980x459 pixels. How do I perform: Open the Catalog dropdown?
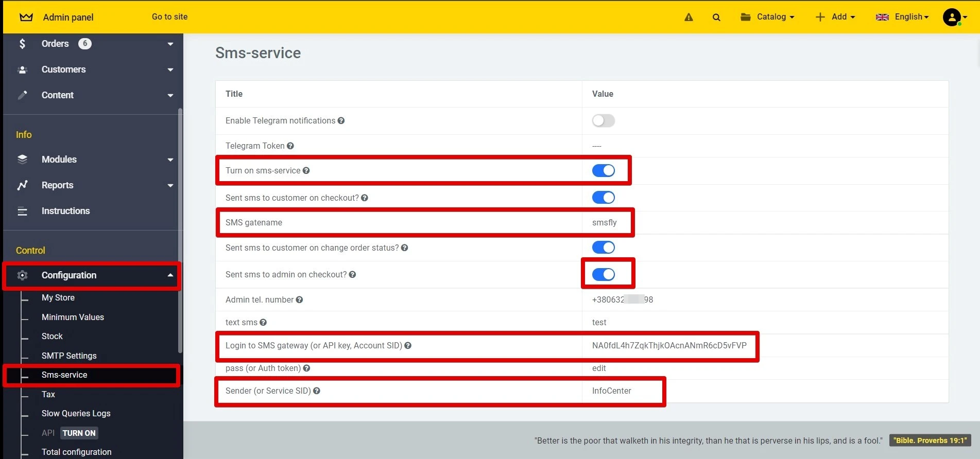767,17
